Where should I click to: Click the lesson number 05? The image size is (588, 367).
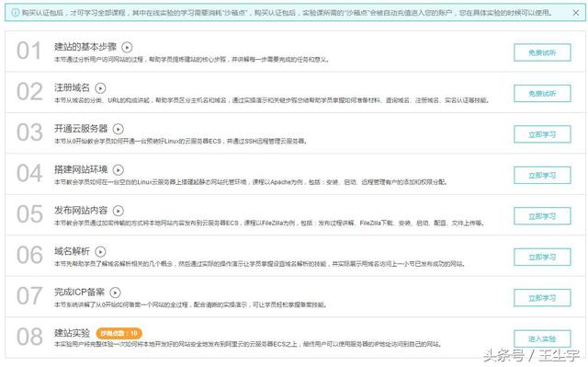click(x=29, y=214)
